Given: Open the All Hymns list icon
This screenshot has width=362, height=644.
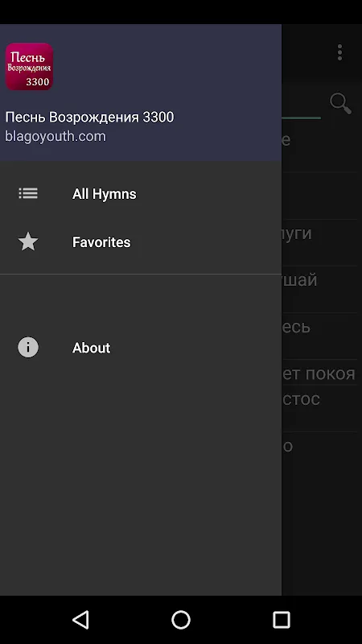Looking at the screenshot, I should (28, 193).
